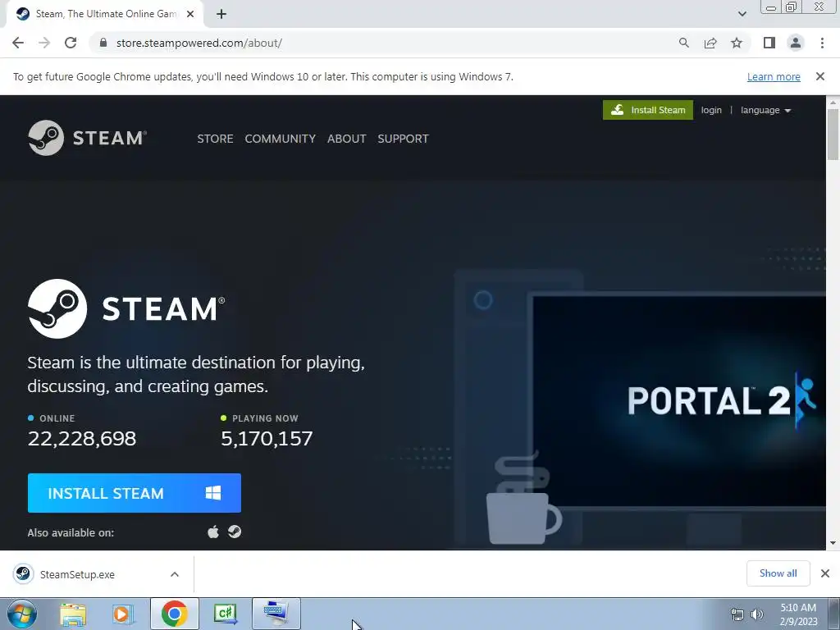Open Windows Explorer from the taskbar
Screen dimensions: 840x630
pos(73,614)
